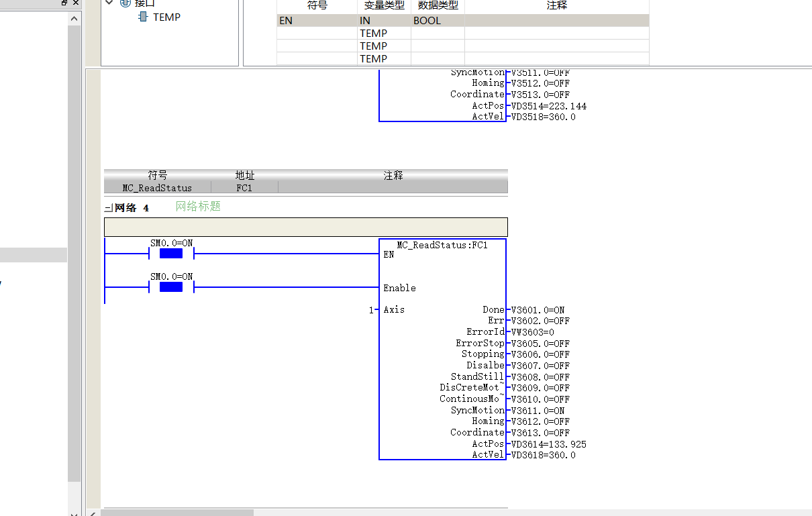Click the 接口 interface node icon
The image size is (812, 516).
pyautogui.click(x=125, y=3)
